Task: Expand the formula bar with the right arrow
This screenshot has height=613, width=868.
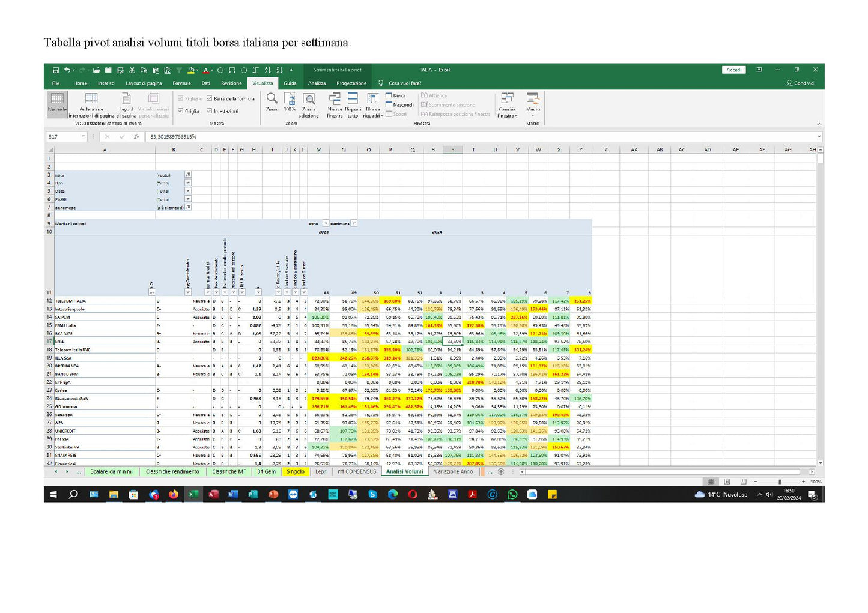Action: 819,137
